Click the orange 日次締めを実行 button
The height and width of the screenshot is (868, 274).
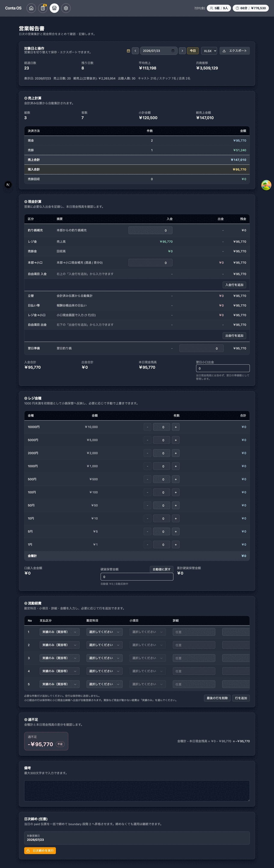(40, 850)
